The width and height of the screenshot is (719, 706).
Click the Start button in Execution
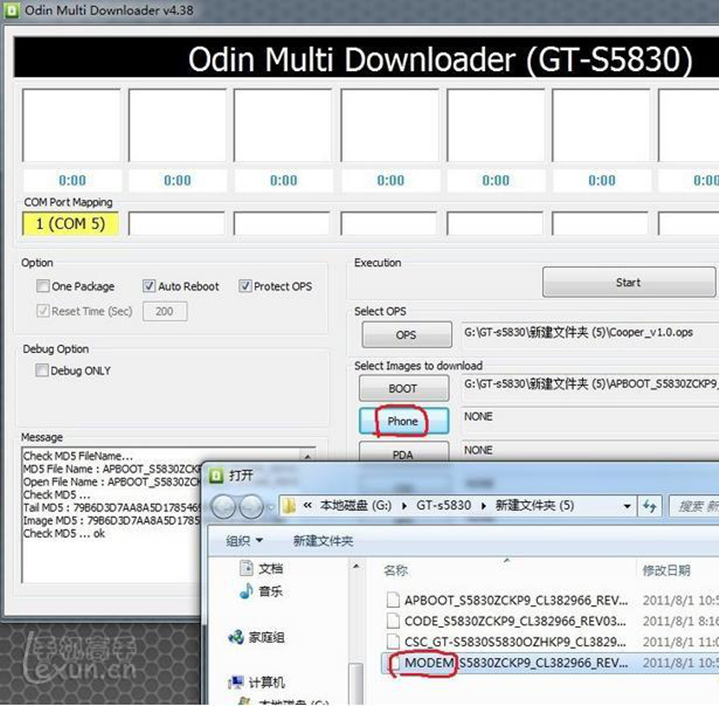click(x=628, y=282)
